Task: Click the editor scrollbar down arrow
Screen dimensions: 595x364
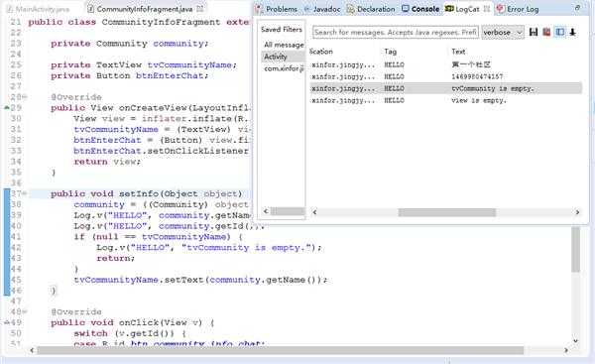Action: (x=575, y=341)
